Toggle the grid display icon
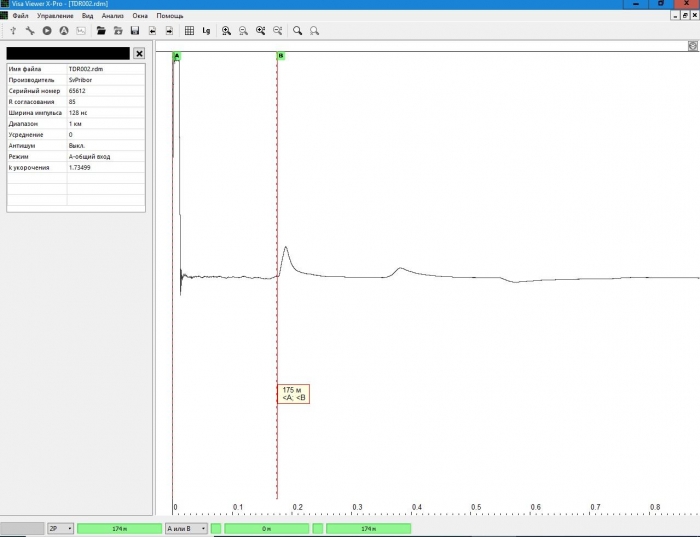Screen dimensions: 700x537 tap(189, 31)
